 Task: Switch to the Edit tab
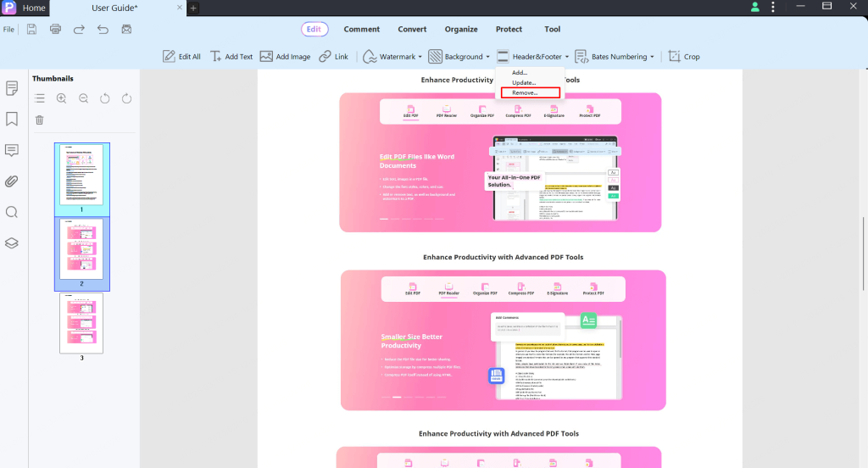(314, 30)
